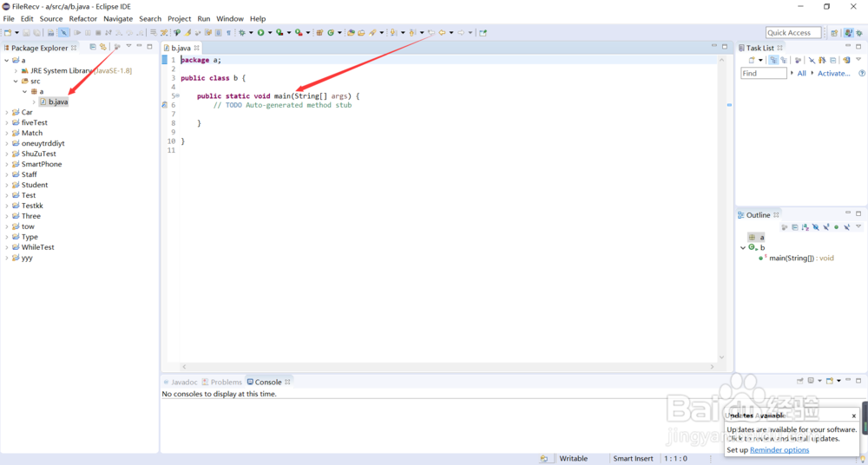Minimize the Package Explorer panel
The image size is (868, 465).
139,46
